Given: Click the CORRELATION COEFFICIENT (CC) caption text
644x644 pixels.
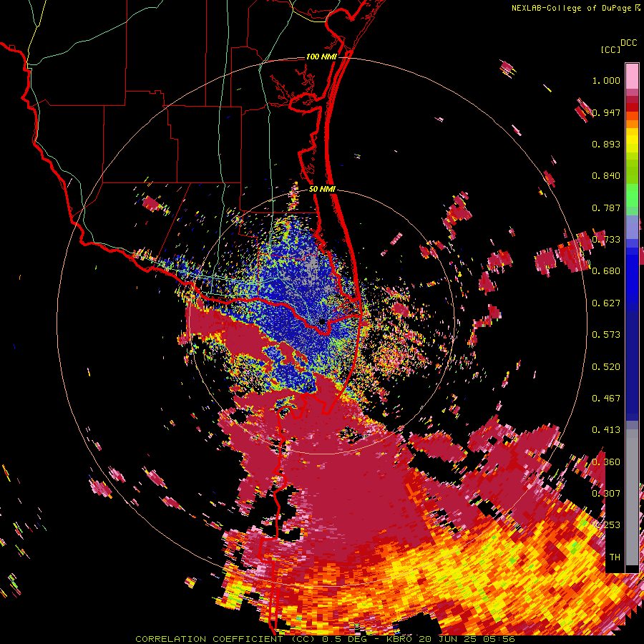Looking at the screenshot, I should pyautogui.click(x=225, y=639).
